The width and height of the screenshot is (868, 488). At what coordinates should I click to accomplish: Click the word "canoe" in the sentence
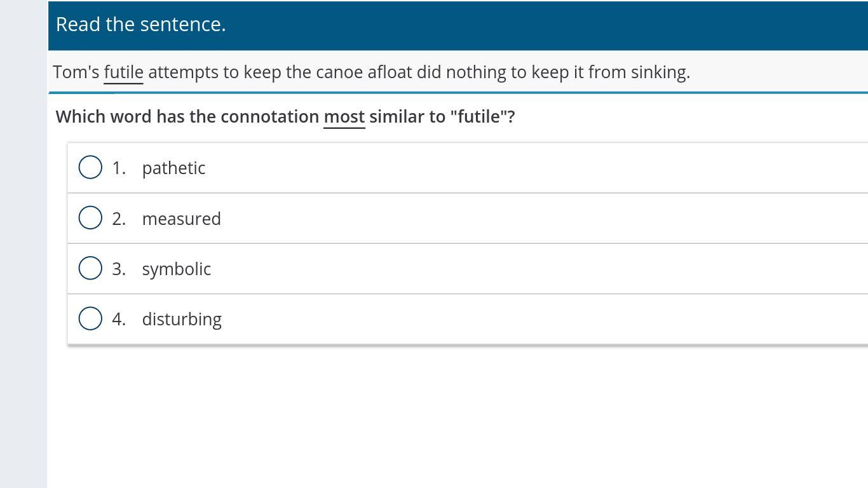pyautogui.click(x=339, y=72)
